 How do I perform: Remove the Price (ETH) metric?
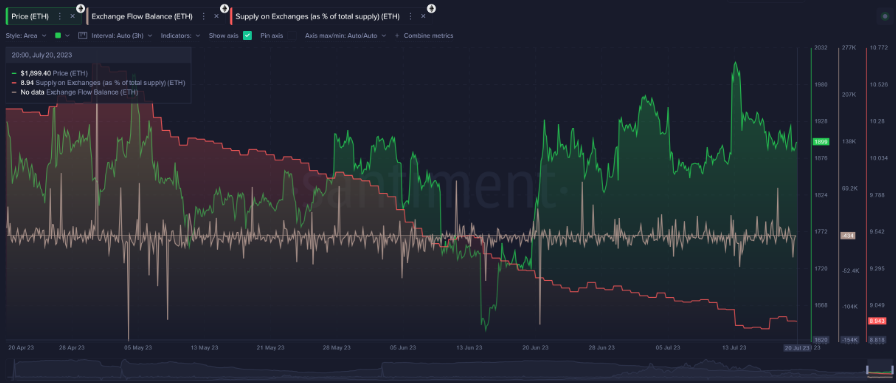pyautogui.click(x=72, y=17)
